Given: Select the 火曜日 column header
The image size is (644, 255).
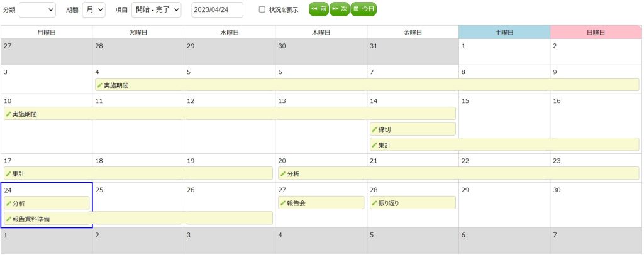Looking at the screenshot, I should tap(138, 33).
